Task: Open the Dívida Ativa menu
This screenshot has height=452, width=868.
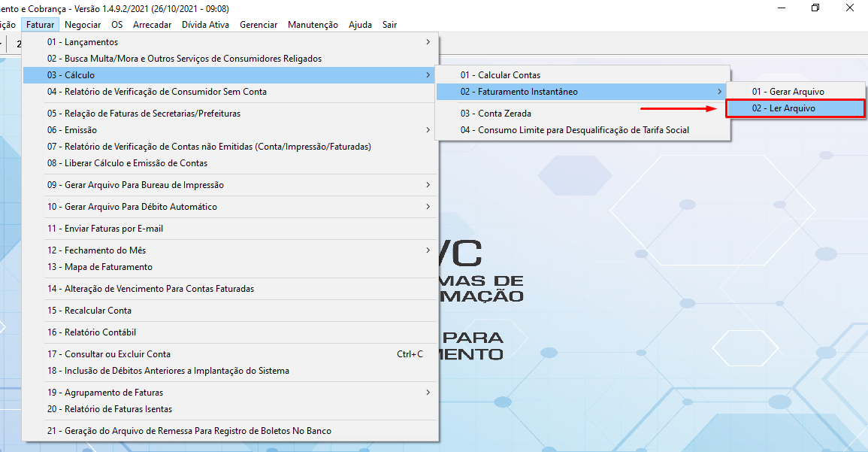Action: [x=205, y=25]
